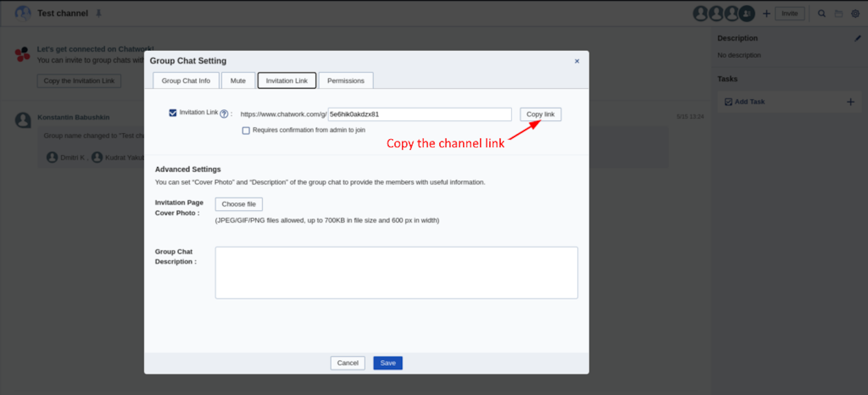Click Konstantin Babushkin's avatar
Screen dimensions: 868x395
tap(23, 120)
